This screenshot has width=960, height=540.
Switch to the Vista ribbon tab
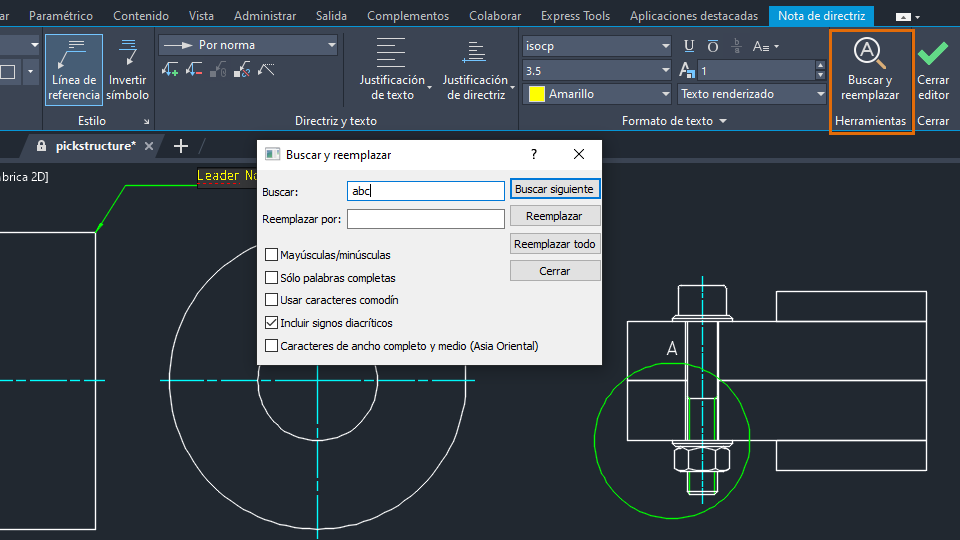click(201, 16)
